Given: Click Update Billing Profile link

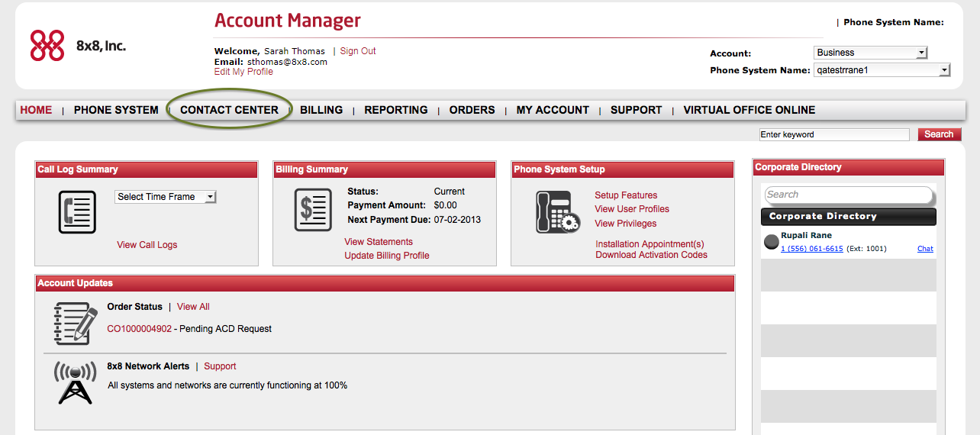Looking at the screenshot, I should tap(387, 256).
